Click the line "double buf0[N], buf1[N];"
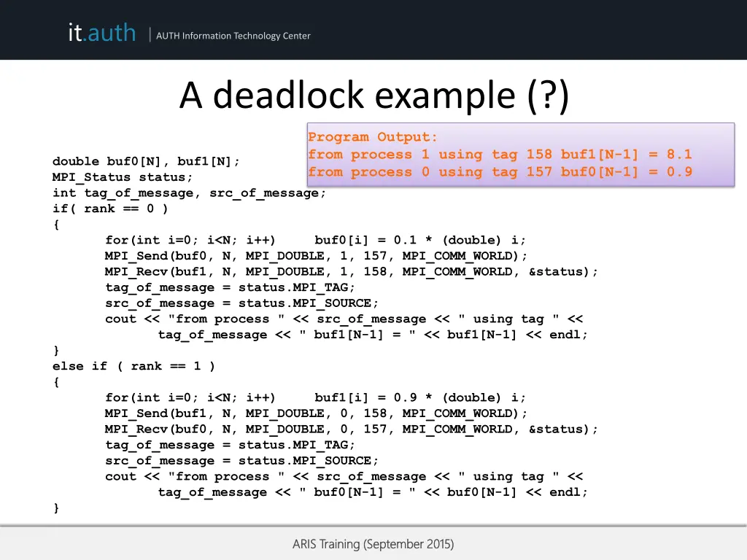Viewport: 747px width, 560px height. [146, 161]
